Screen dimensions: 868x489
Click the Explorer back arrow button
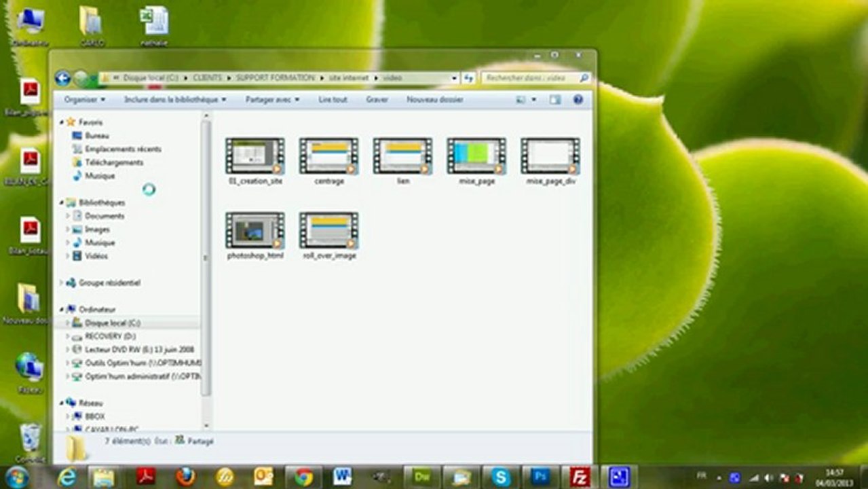(63, 78)
